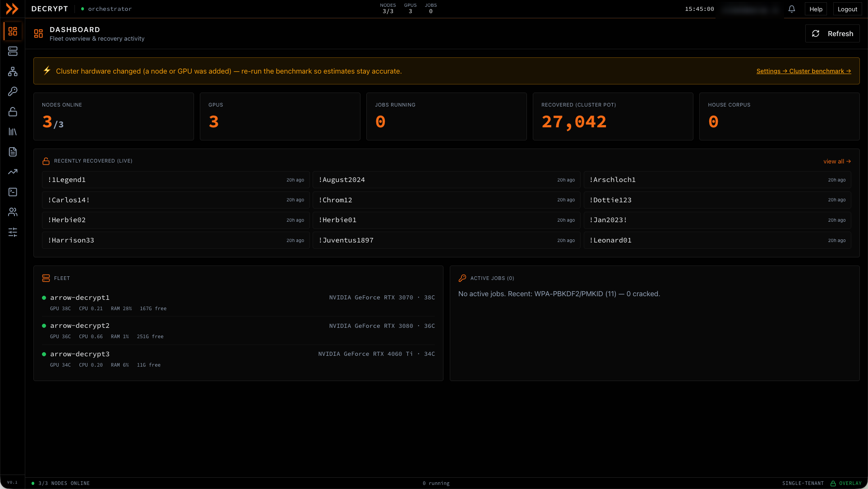Select the arrow-decrypt3 fleet node
Viewport: 868px width, 489px height.
point(238,359)
